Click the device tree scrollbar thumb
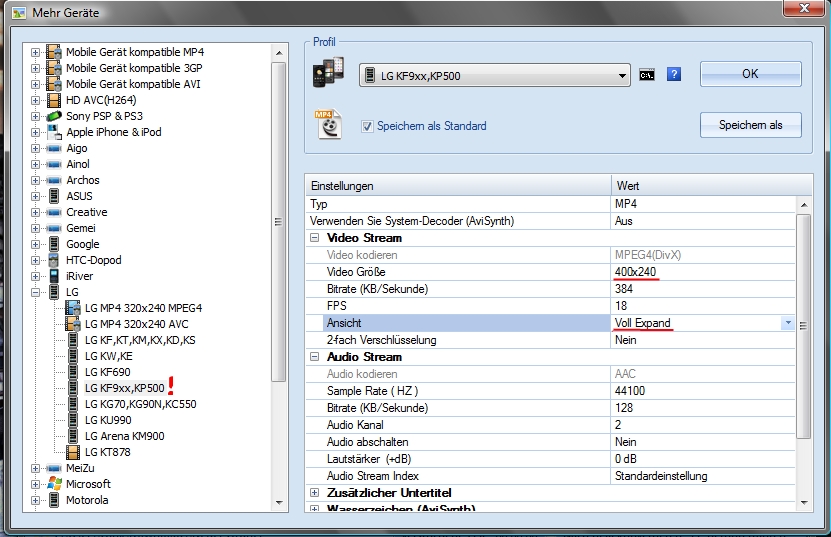The image size is (831, 537). coord(278,222)
